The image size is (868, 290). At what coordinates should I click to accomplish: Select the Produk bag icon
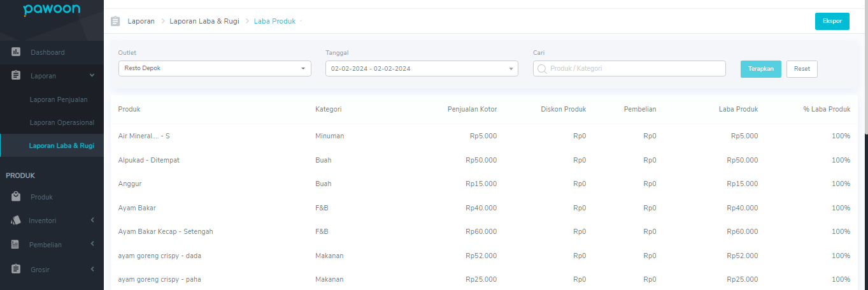[x=17, y=196]
